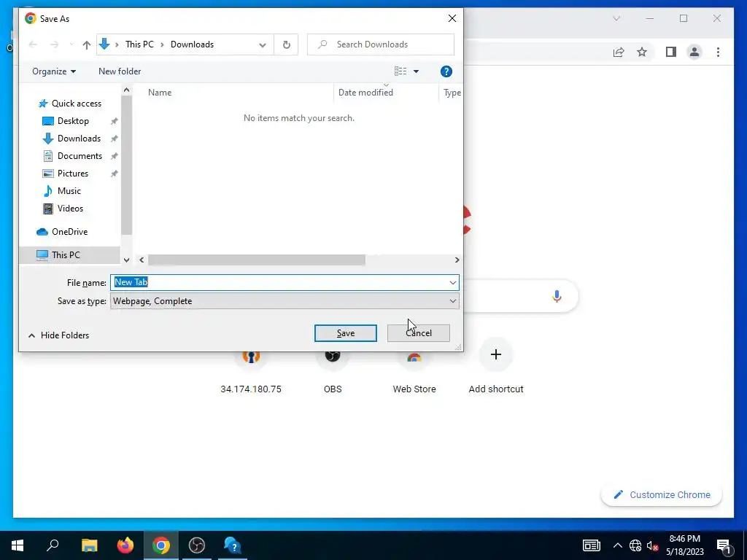Expand the address bar path history dropdown
Screen dimensions: 747x560
(263, 44)
